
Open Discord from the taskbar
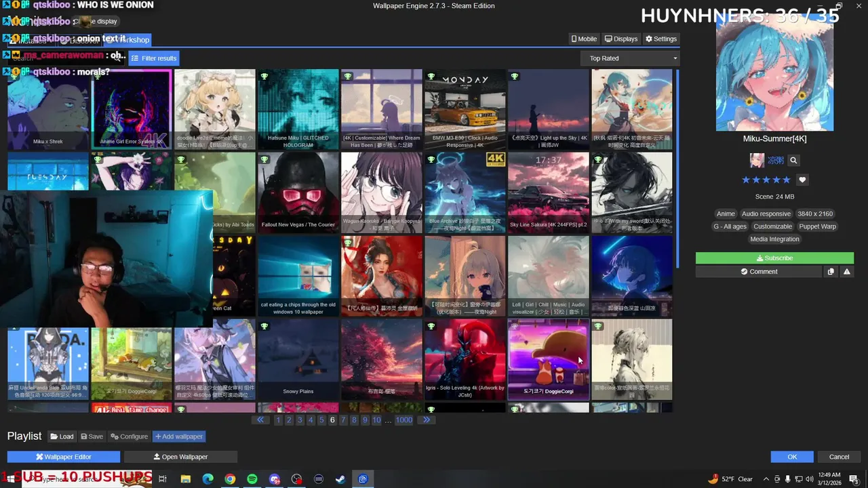274,479
